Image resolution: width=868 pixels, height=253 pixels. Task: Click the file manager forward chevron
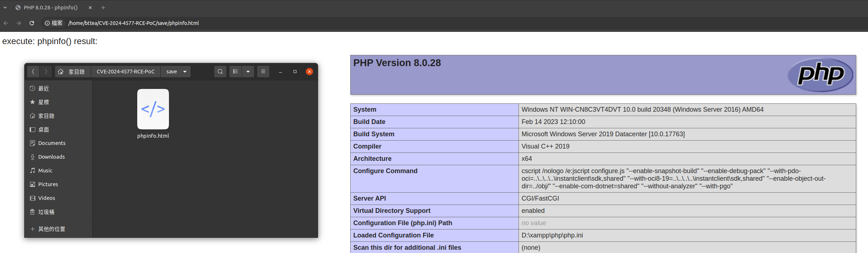46,72
